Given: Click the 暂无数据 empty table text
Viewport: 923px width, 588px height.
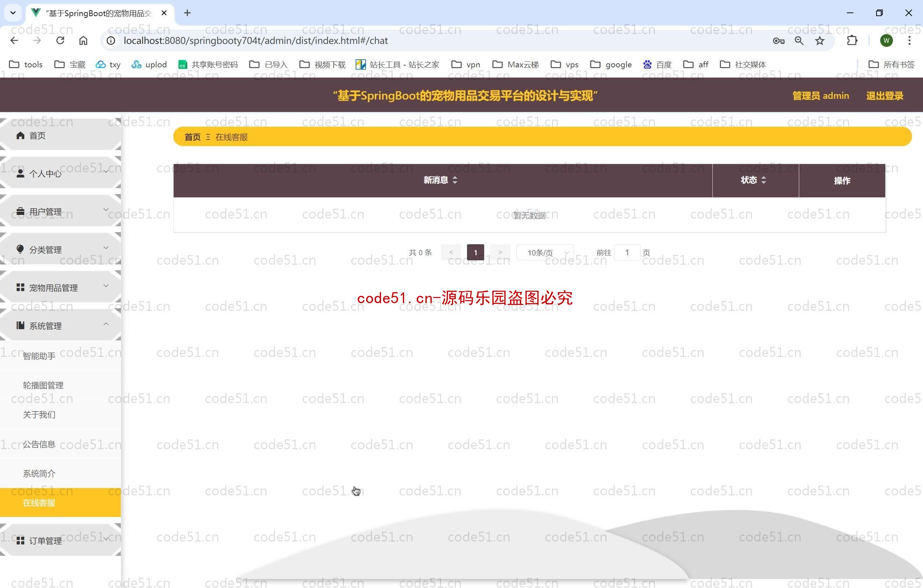Looking at the screenshot, I should [529, 215].
